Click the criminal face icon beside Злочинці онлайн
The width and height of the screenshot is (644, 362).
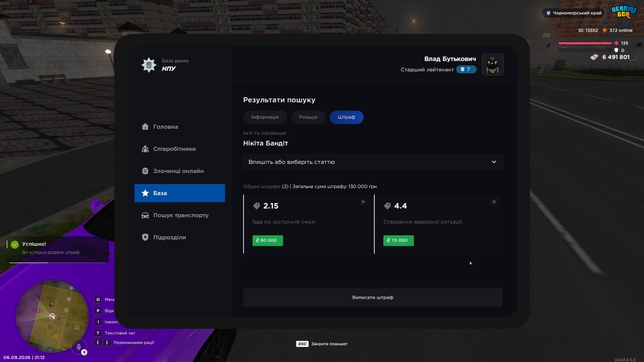145,171
